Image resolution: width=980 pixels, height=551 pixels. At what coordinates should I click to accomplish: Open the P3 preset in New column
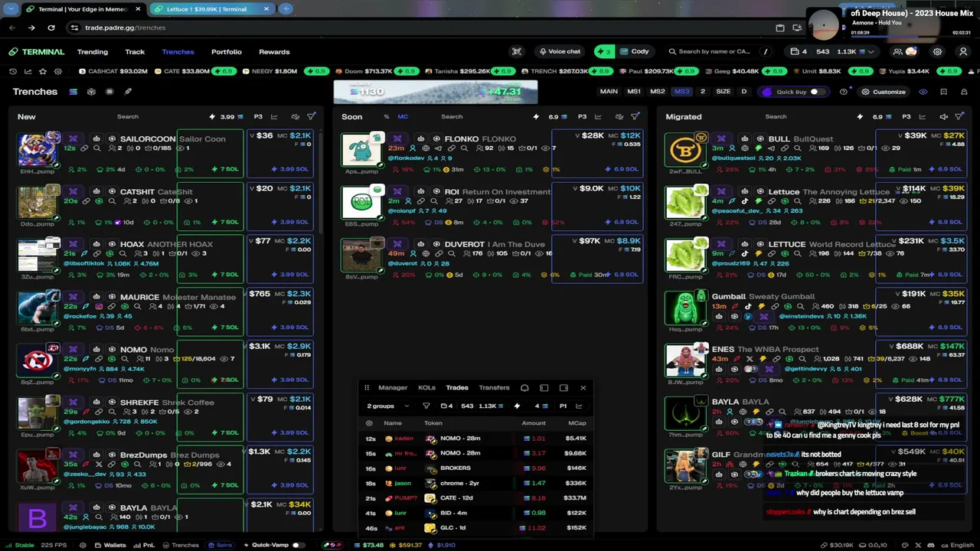tap(258, 117)
